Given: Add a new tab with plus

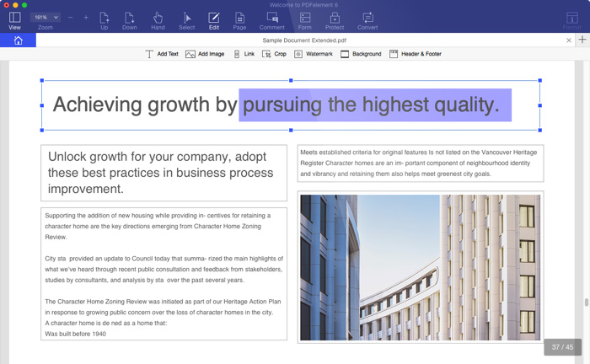Looking at the screenshot, I should point(582,40).
